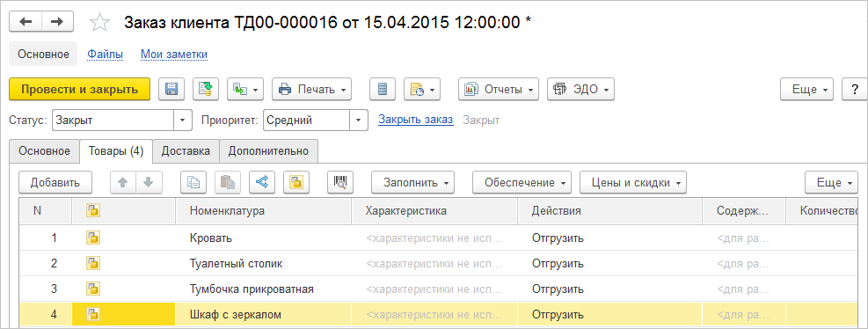
Task: Click the Действия column header
Action: tap(609, 211)
